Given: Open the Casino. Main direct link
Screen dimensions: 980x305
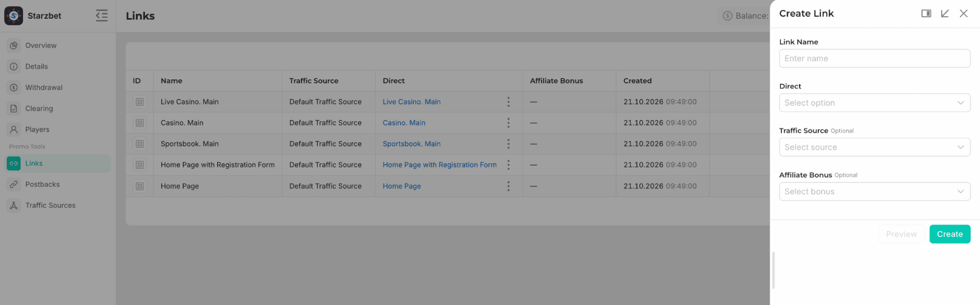Looking at the screenshot, I should point(404,123).
